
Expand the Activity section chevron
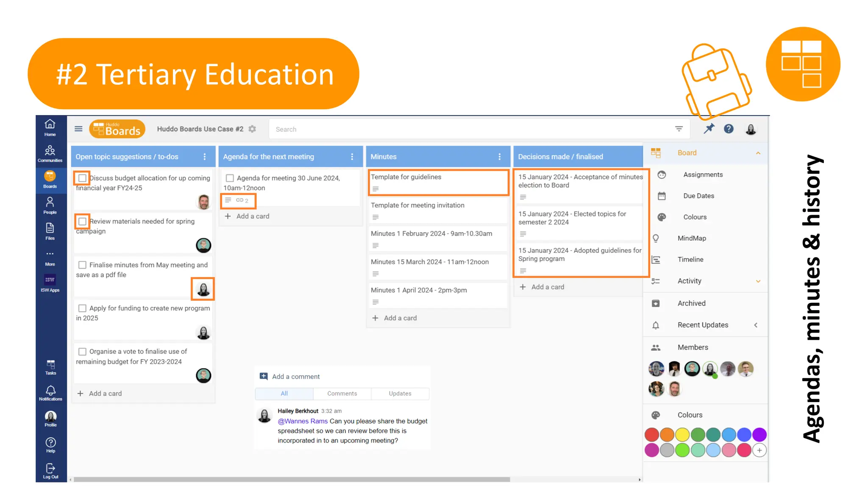tap(758, 281)
